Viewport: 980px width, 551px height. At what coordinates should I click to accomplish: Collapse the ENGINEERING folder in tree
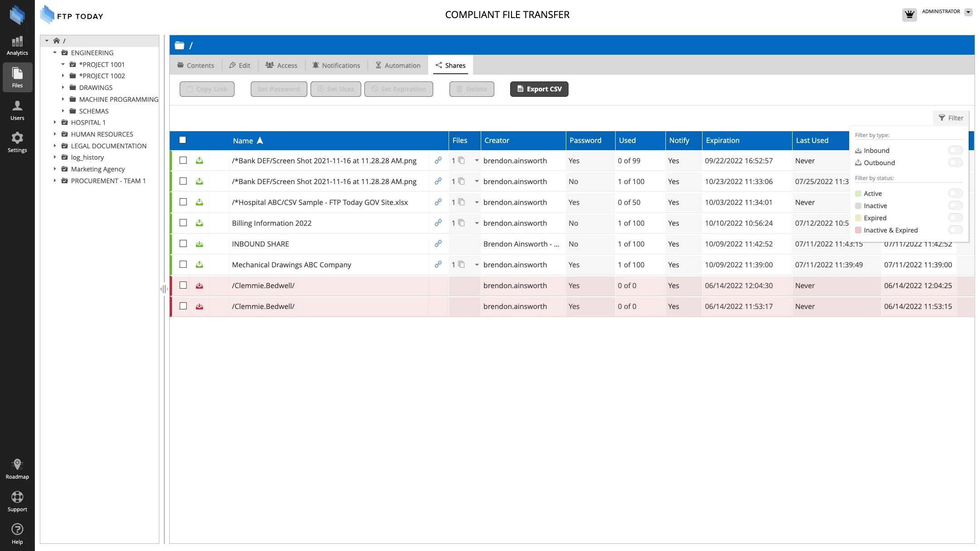(55, 52)
